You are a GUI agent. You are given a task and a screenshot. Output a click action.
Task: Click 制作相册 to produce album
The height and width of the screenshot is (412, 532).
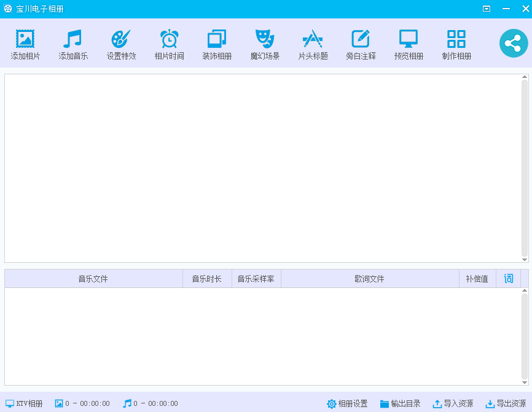(456, 40)
